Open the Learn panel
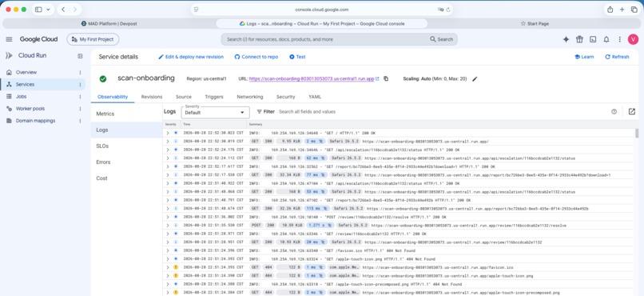644x296 pixels. click(584, 57)
